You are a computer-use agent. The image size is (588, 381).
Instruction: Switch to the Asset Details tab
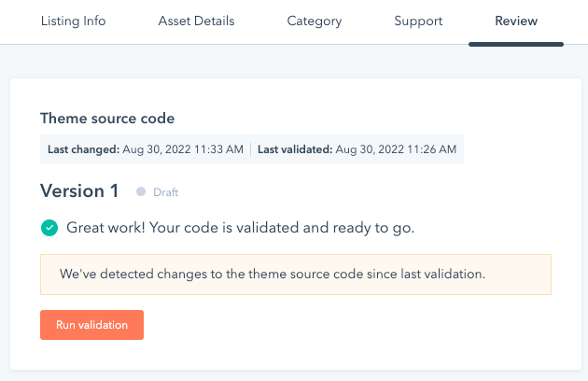pyautogui.click(x=196, y=21)
